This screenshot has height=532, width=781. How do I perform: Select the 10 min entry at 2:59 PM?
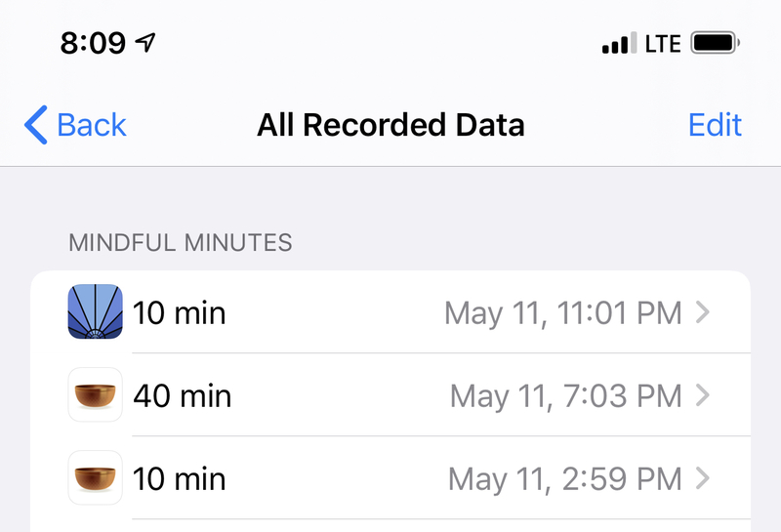[x=390, y=477]
